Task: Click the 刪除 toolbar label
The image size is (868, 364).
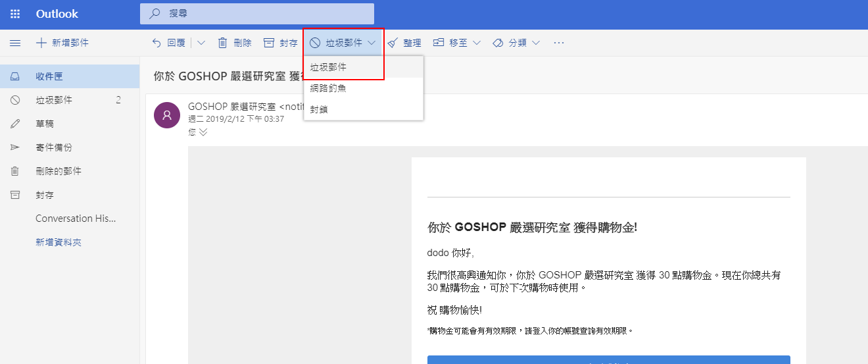Action: tap(243, 43)
